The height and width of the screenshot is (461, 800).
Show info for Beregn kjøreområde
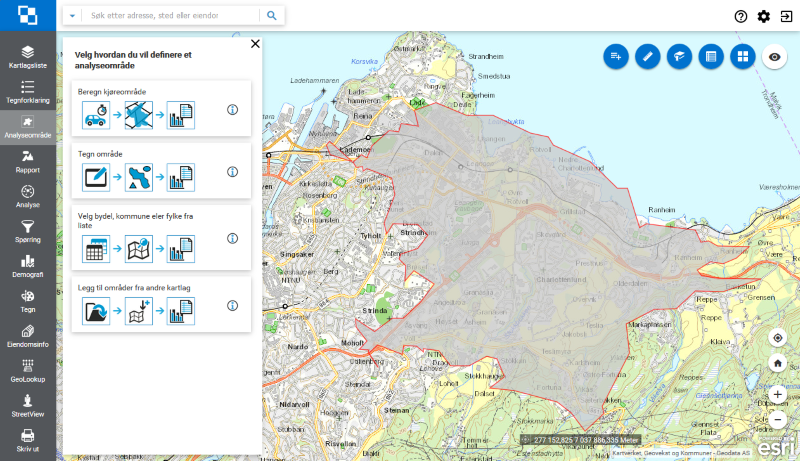232,110
